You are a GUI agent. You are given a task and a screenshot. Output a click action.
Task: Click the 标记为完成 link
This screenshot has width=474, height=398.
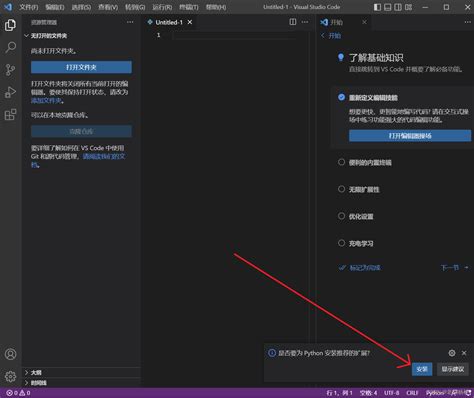(x=360, y=267)
